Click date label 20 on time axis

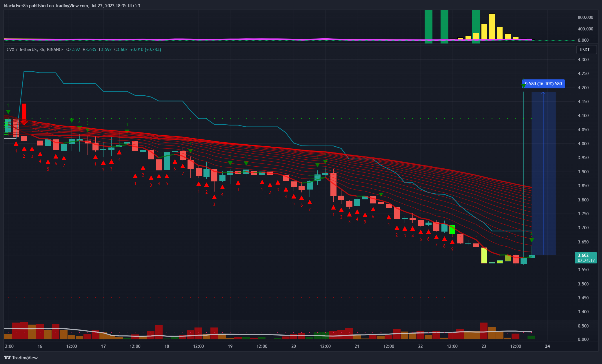pos(294,346)
